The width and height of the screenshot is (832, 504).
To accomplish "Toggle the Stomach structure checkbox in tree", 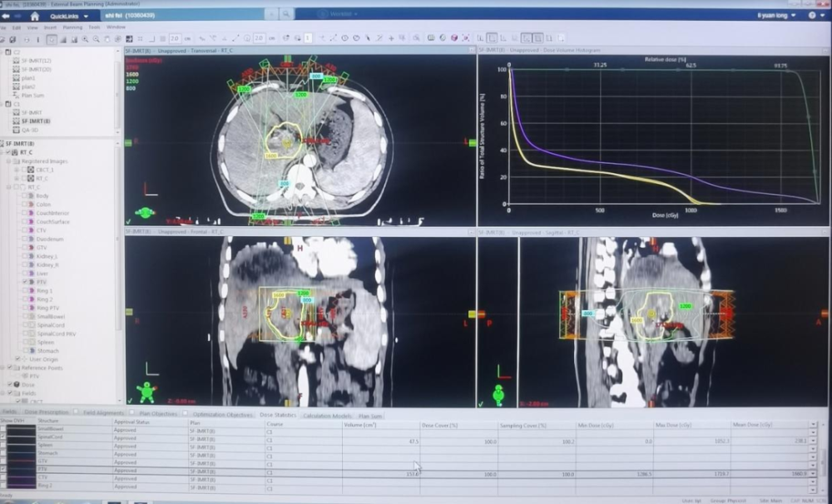I will pyautogui.click(x=25, y=351).
